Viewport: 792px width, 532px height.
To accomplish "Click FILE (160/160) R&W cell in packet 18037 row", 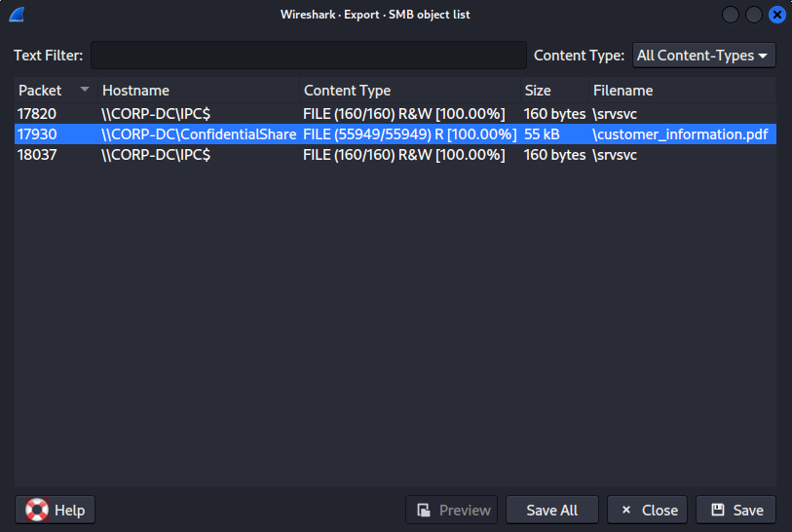I will [x=403, y=155].
